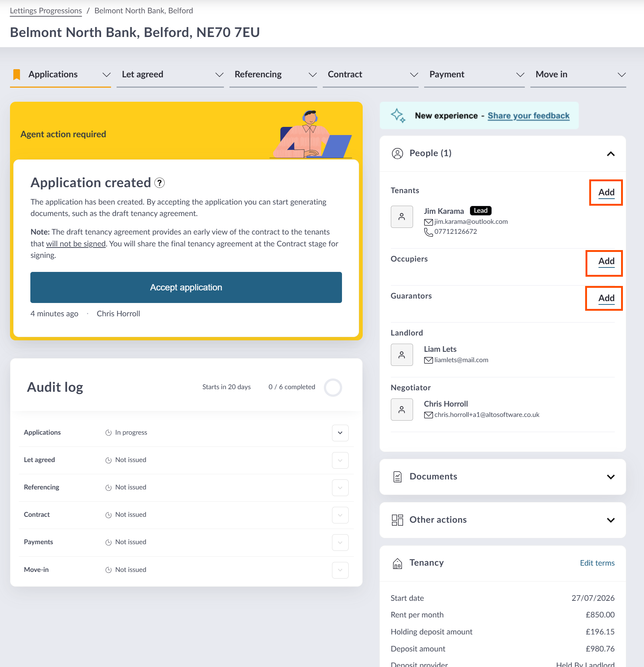Click the Starts in 20 days text
The image size is (644, 667).
pos(227,387)
